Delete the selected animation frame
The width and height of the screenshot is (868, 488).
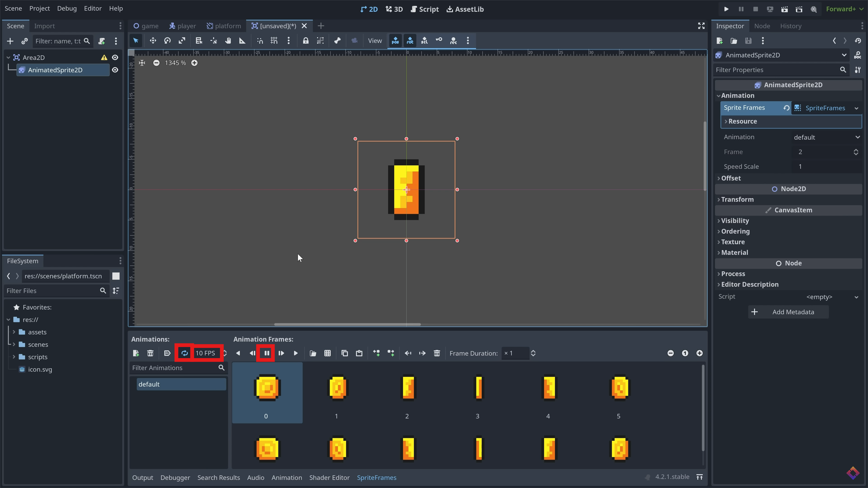point(437,353)
